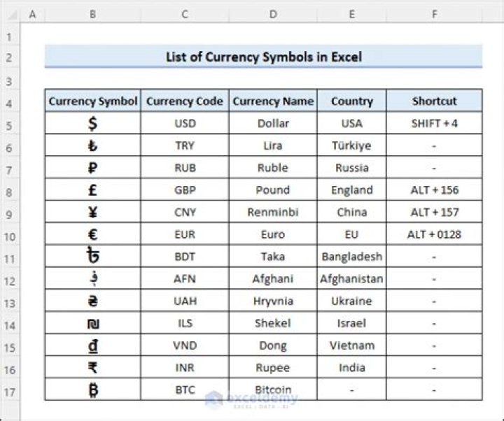Viewport: 504px width, 421px height.
Task: Click the 'Türkiye' country cell
Action: pos(351,146)
